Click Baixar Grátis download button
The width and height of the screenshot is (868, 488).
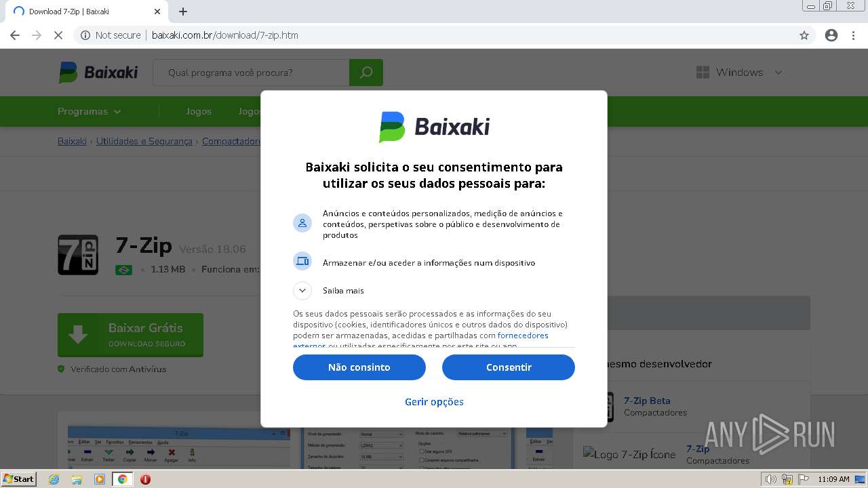click(x=130, y=335)
